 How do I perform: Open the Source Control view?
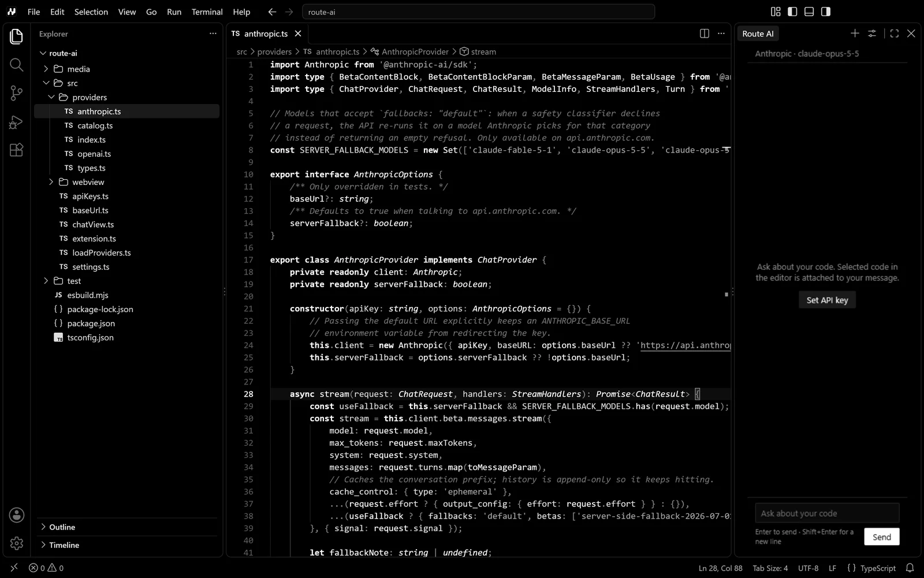[16, 93]
